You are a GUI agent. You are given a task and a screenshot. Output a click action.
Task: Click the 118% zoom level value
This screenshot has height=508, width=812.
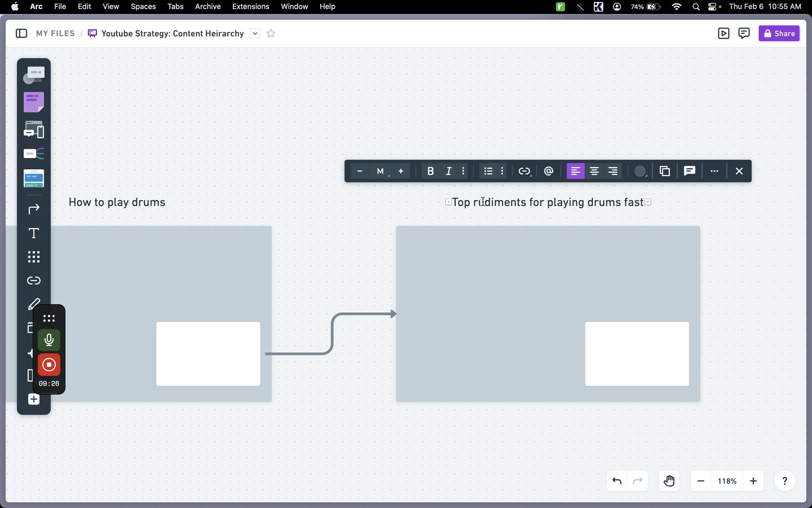click(727, 481)
